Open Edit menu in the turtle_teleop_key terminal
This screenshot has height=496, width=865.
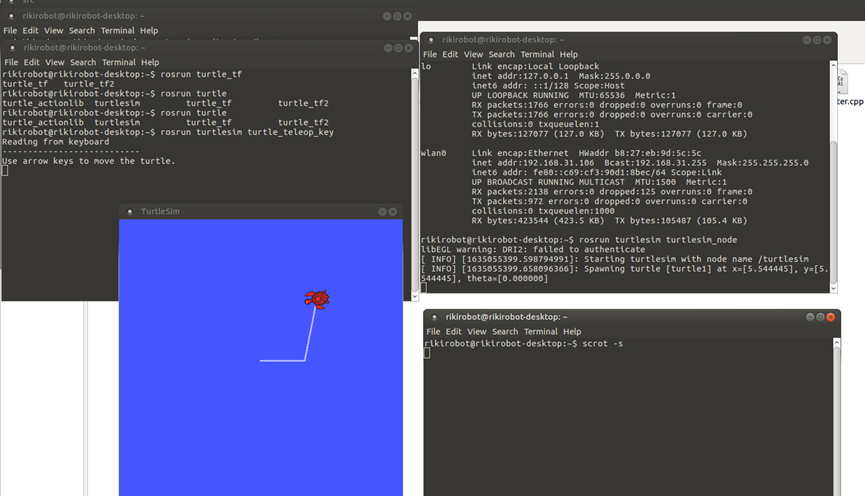tap(31, 62)
